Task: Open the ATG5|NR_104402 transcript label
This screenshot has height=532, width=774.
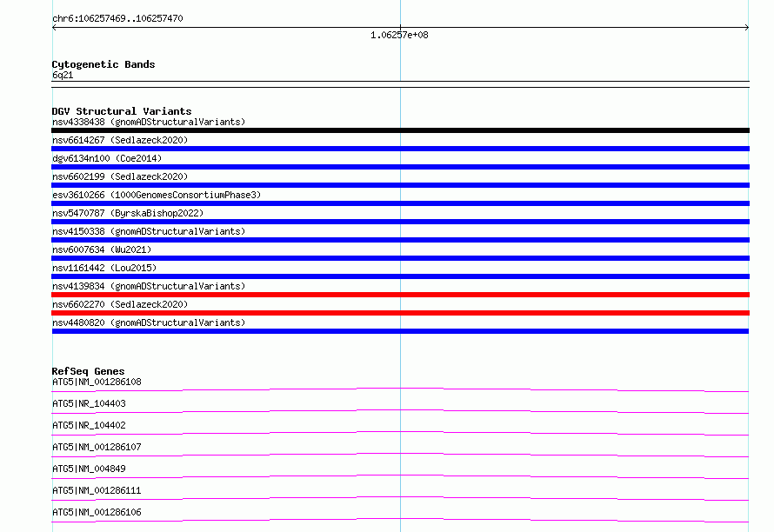Action: pyautogui.click(x=89, y=425)
